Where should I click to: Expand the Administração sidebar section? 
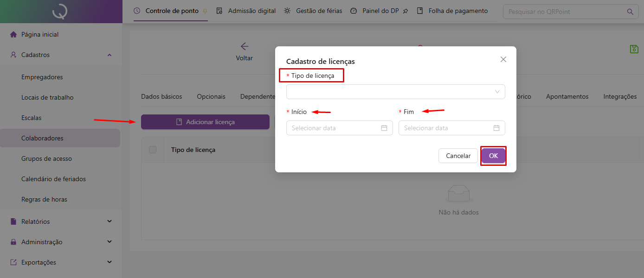coord(109,242)
